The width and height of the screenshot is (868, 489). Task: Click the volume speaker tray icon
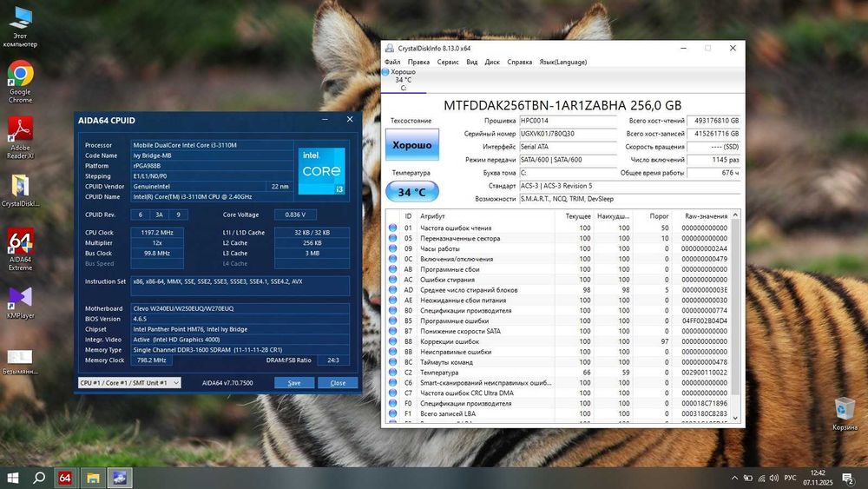pyautogui.click(x=774, y=478)
